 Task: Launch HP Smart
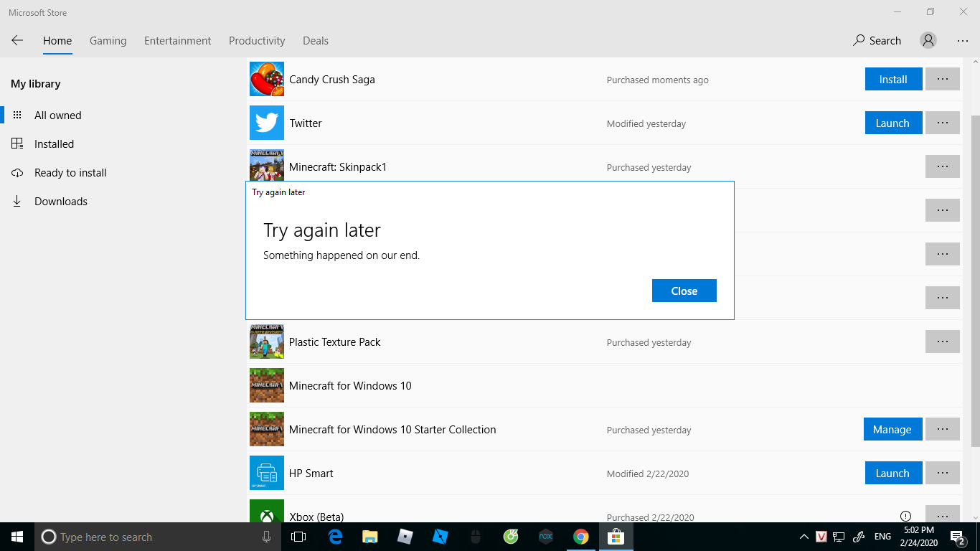click(893, 474)
